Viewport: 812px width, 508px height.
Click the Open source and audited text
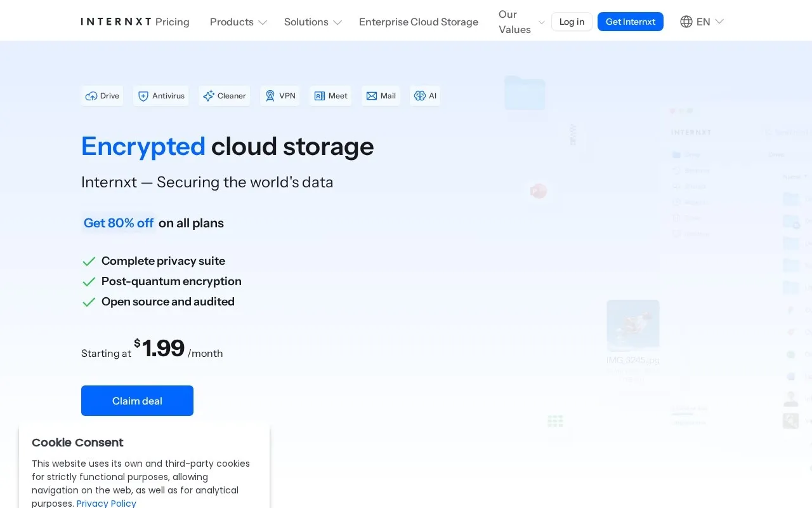pyautogui.click(x=168, y=302)
